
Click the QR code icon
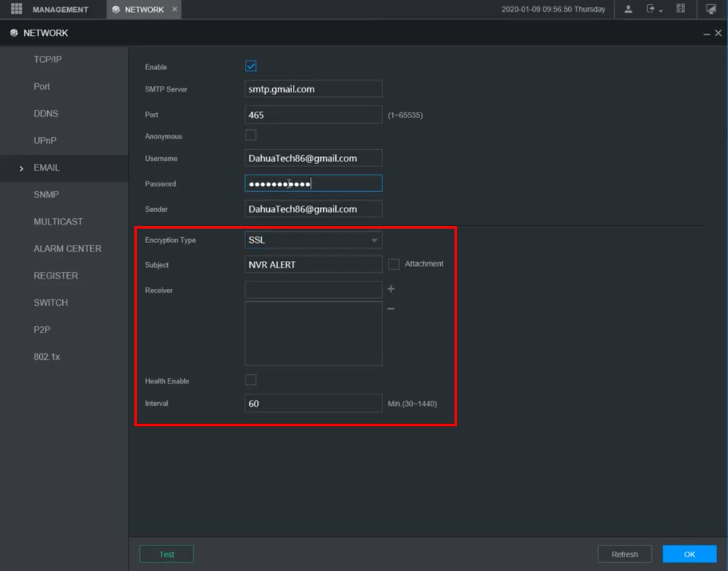click(x=680, y=9)
